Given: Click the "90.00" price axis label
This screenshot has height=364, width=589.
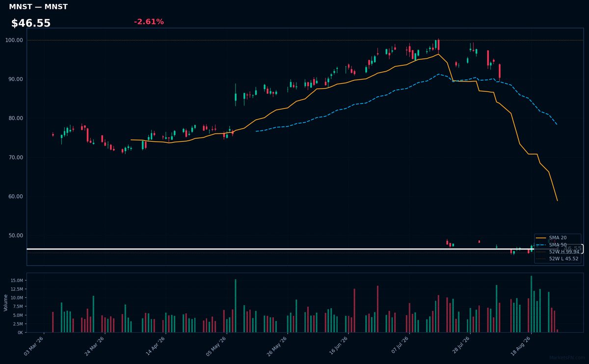Looking at the screenshot, I should pos(16,79).
